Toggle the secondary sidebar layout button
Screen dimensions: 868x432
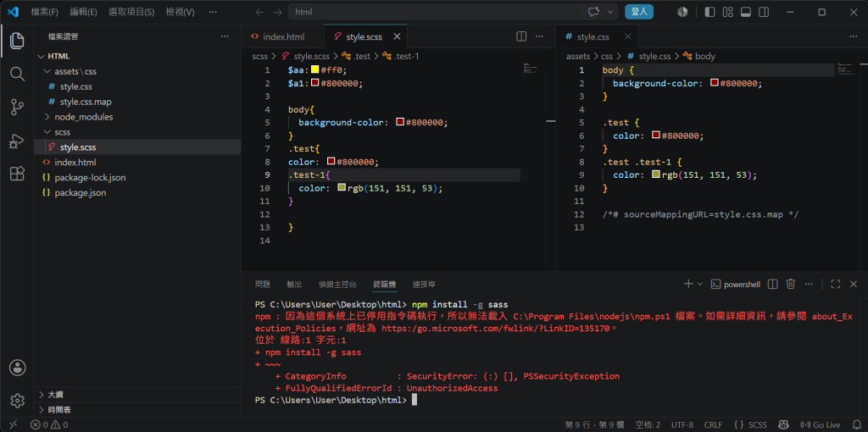coord(764,12)
